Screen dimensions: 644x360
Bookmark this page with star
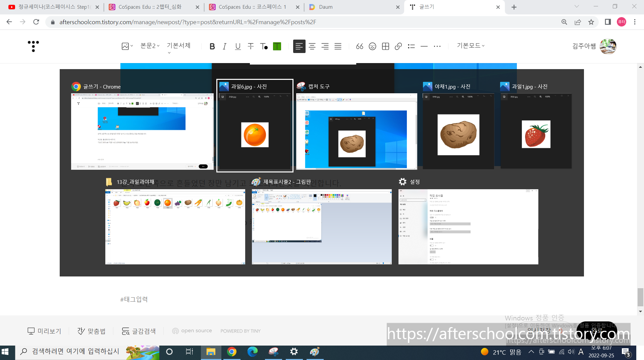pos(591,22)
